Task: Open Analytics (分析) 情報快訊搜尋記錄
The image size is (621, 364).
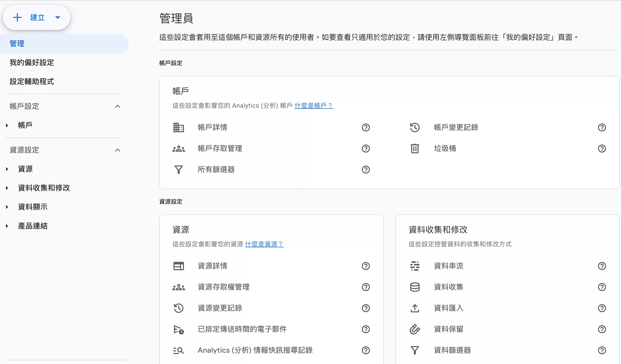Action: 255,350
